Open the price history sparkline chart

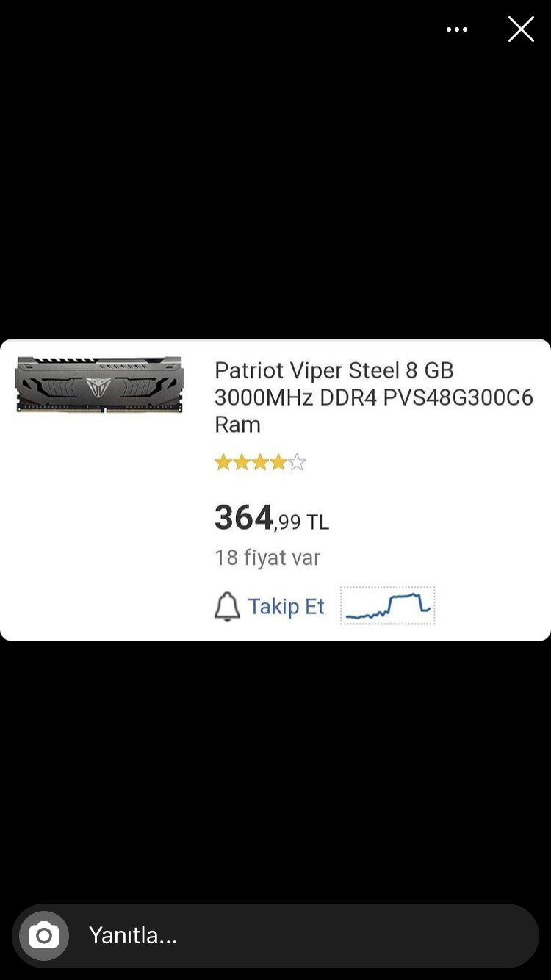387,605
